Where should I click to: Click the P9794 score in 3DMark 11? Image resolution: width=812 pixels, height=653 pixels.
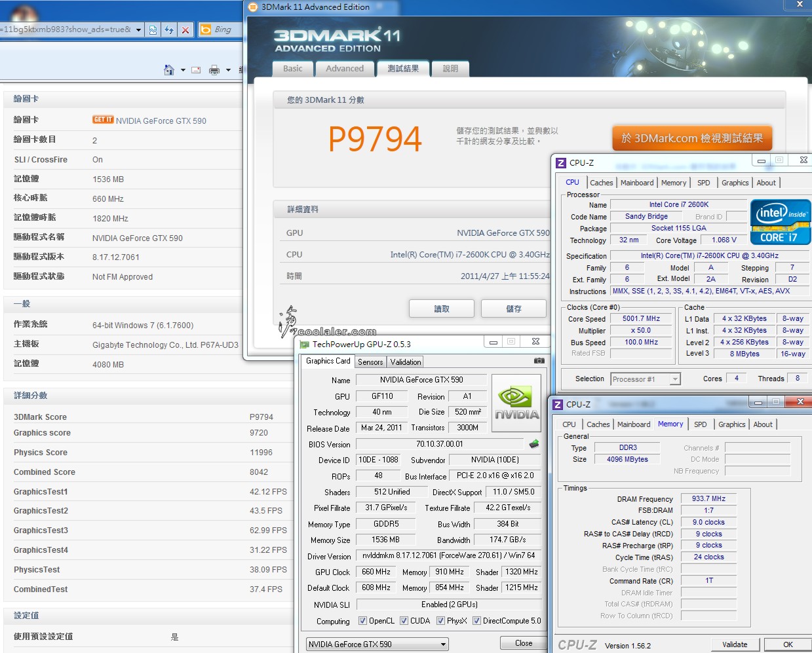pos(375,139)
